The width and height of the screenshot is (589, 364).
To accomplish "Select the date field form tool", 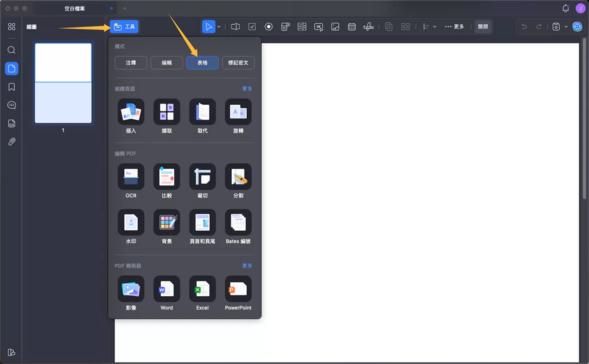I will (x=352, y=27).
